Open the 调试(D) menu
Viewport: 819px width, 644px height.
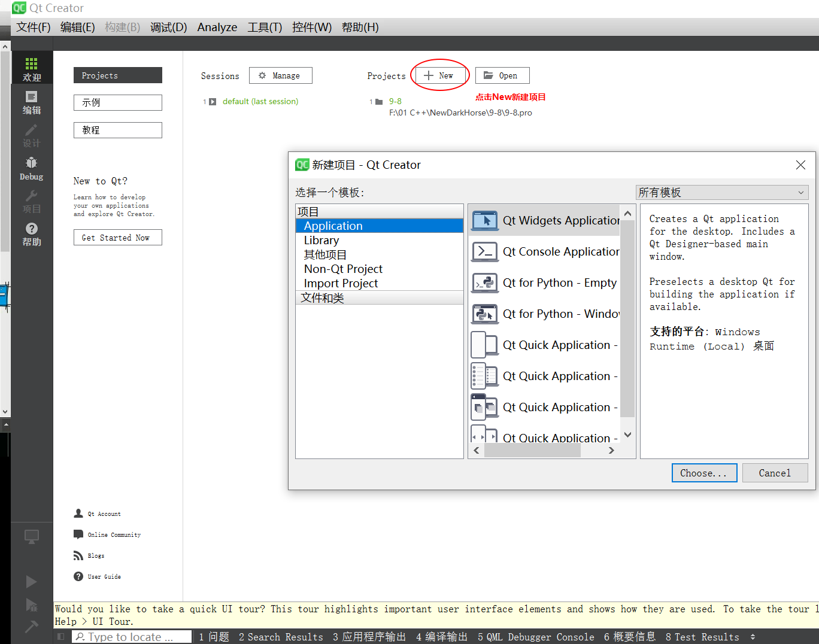point(169,27)
